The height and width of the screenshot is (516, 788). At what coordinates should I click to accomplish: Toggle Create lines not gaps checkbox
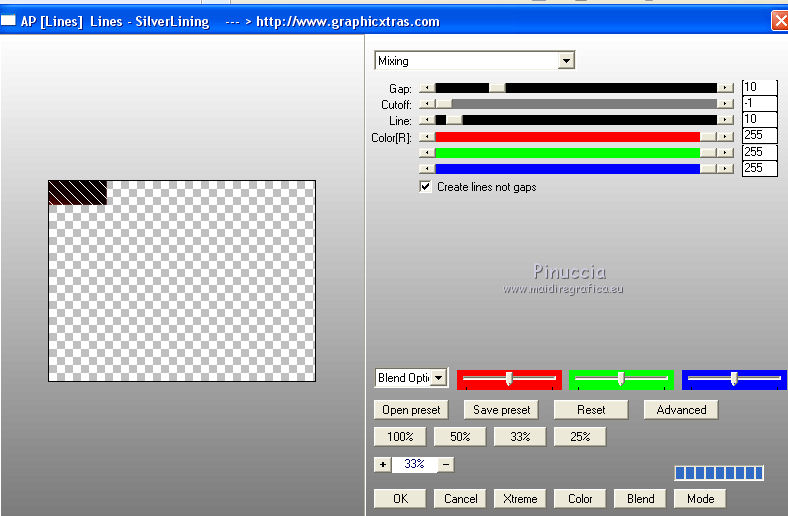coord(425,187)
